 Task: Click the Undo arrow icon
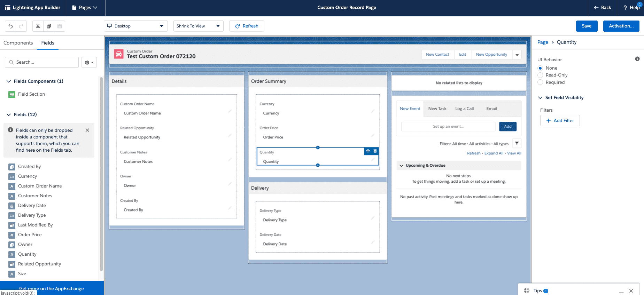[10, 26]
